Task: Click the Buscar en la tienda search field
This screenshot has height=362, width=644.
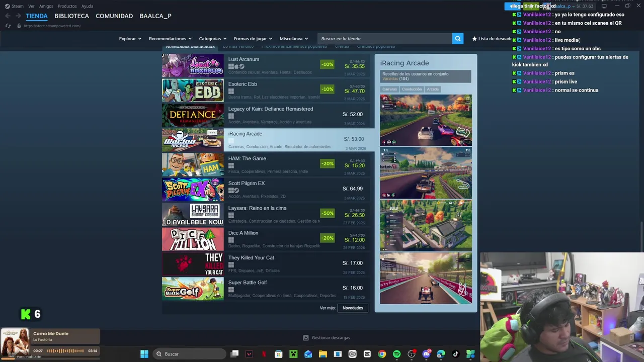Action: (x=384, y=39)
